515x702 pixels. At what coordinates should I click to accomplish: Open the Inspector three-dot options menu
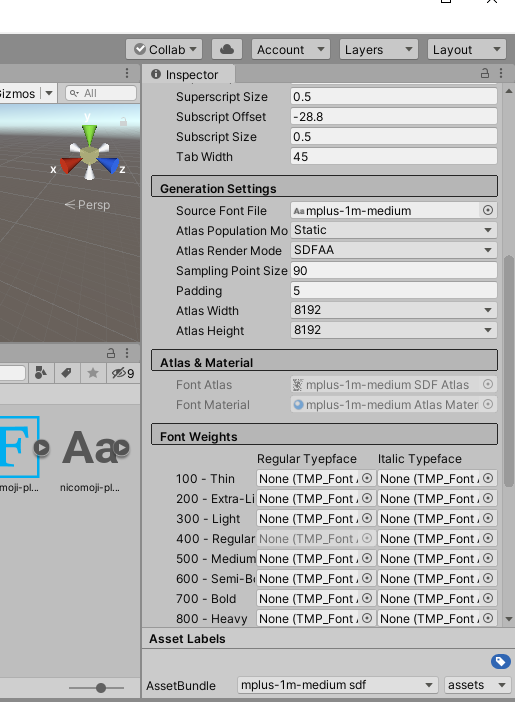click(x=501, y=73)
